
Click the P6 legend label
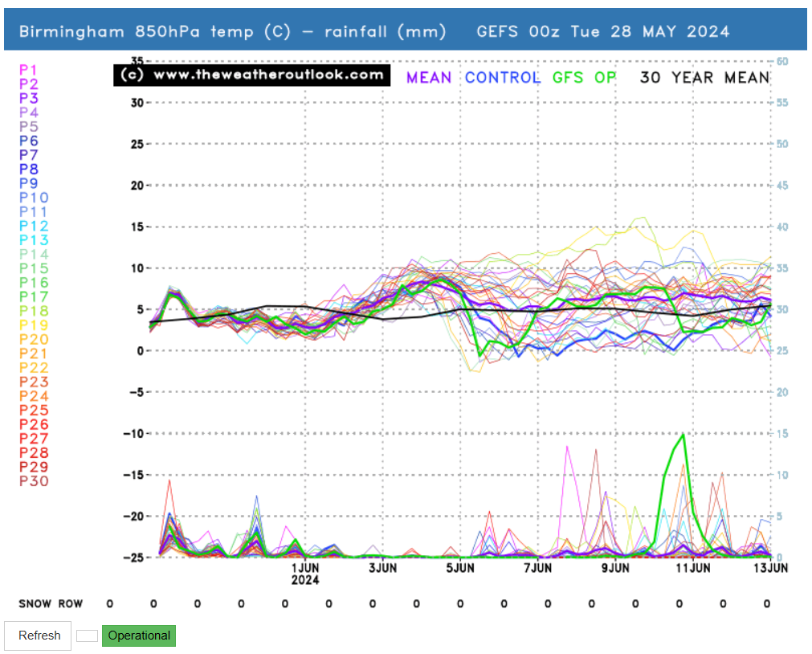tap(28, 141)
